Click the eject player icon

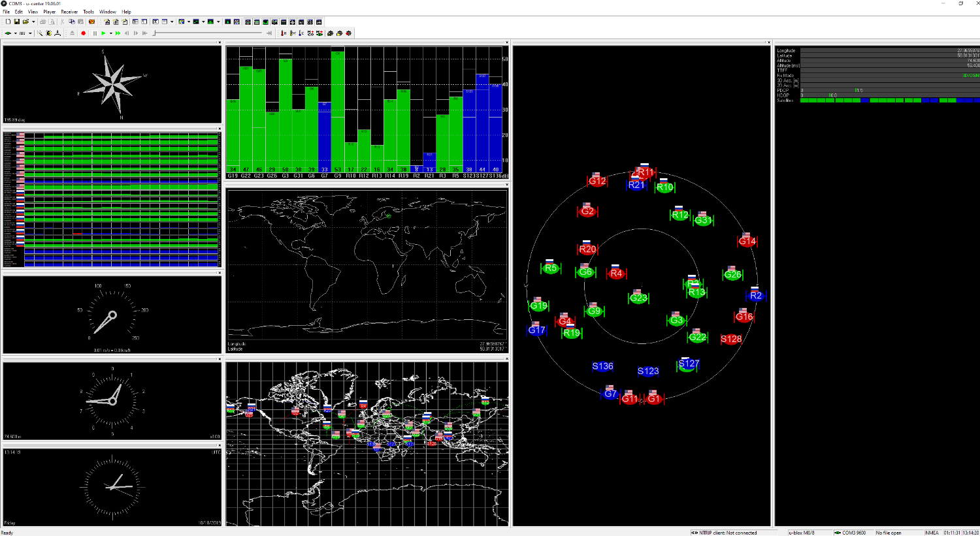point(72,33)
